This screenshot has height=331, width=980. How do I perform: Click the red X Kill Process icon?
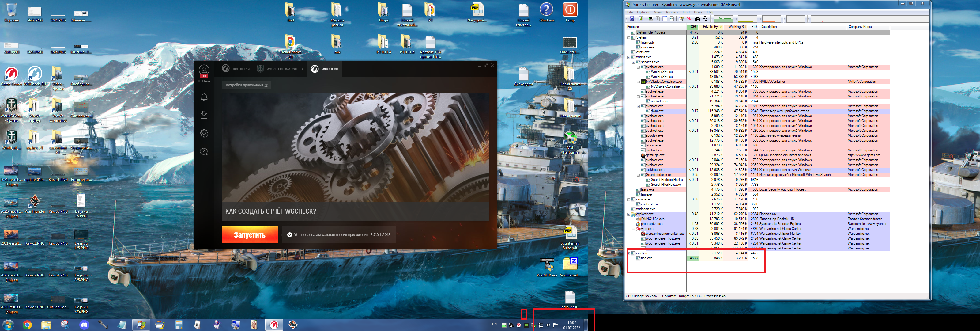point(689,19)
